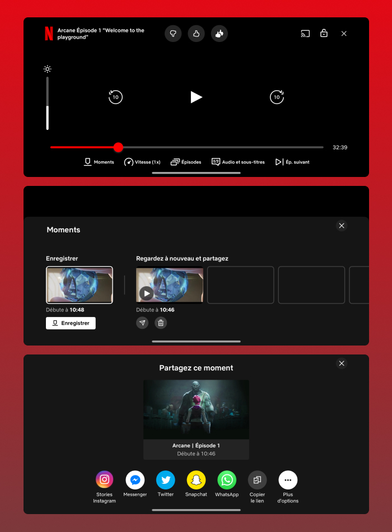Screen dimensions: 392x532
Task: Open the Épisodes list
Action: tap(186, 162)
